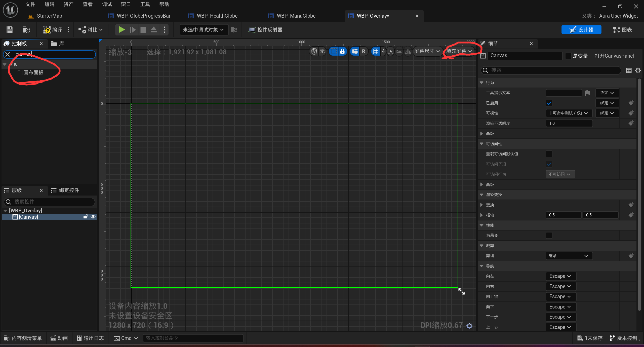Screen dimensions: 644x347
Task: Click the hierarchy search field (搜索控件)
Action: click(49, 202)
